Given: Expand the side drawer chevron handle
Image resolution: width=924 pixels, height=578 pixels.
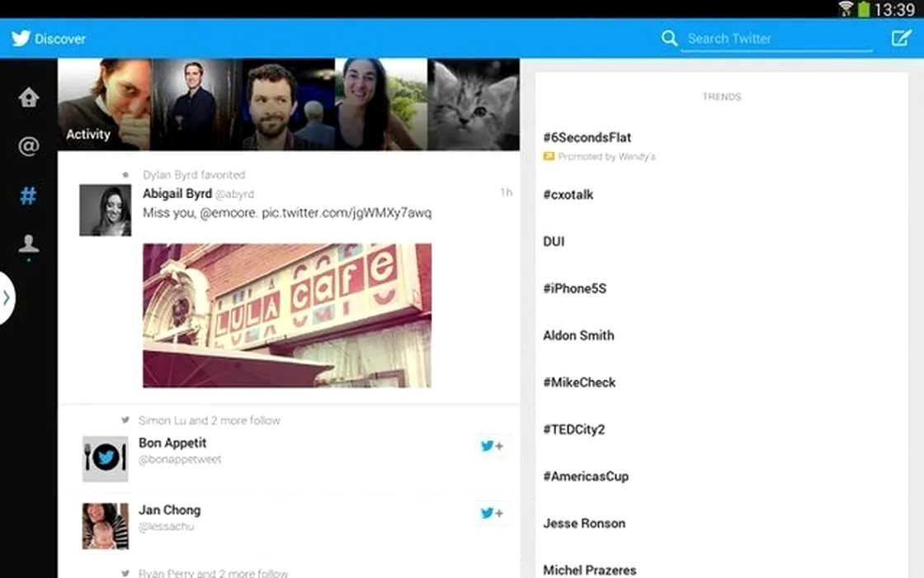Looking at the screenshot, I should point(7,297).
